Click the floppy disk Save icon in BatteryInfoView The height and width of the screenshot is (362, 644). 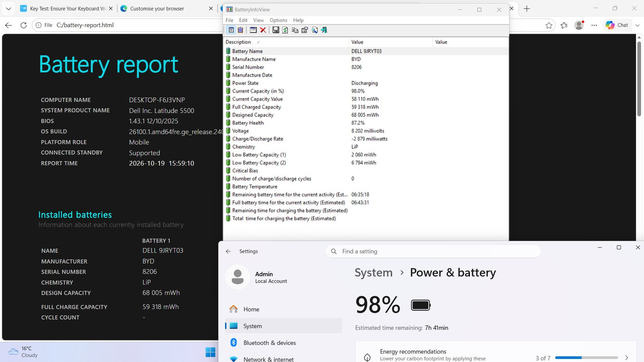[x=276, y=30]
